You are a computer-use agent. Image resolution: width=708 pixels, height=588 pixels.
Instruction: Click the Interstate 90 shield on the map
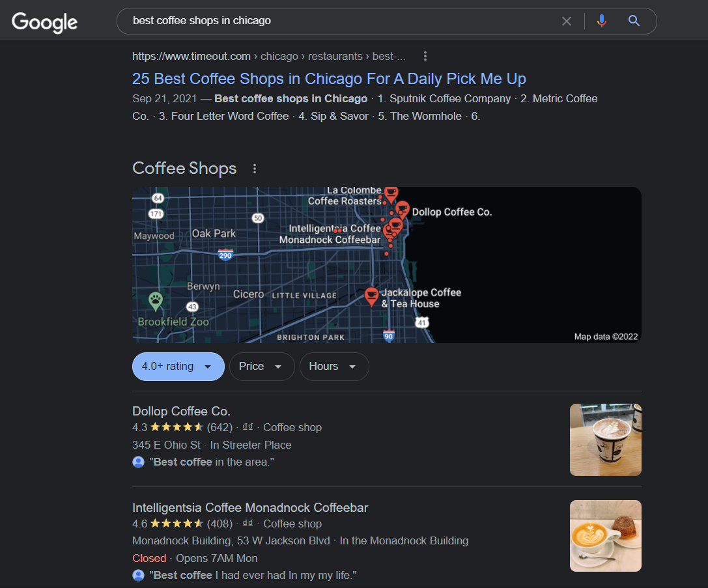388,335
